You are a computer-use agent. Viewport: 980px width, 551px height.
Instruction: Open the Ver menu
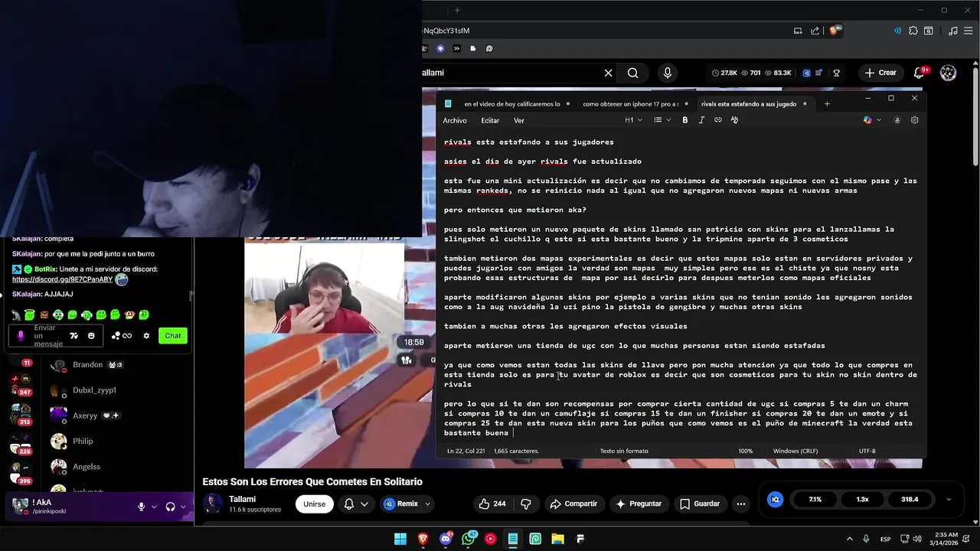(518, 120)
